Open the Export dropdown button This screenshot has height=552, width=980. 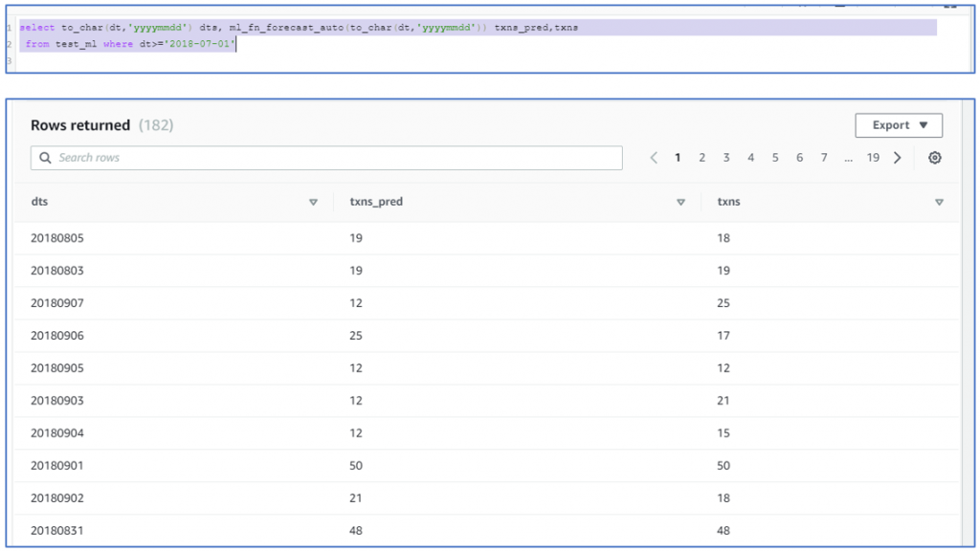pyautogui.click(x=899, y=125)
